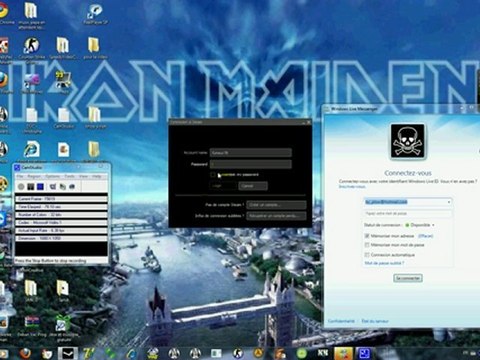Click the 'Dimension' row in CamStudio
Image resolution: width=480 pixels, height=360 pixels.
point(61,238)
